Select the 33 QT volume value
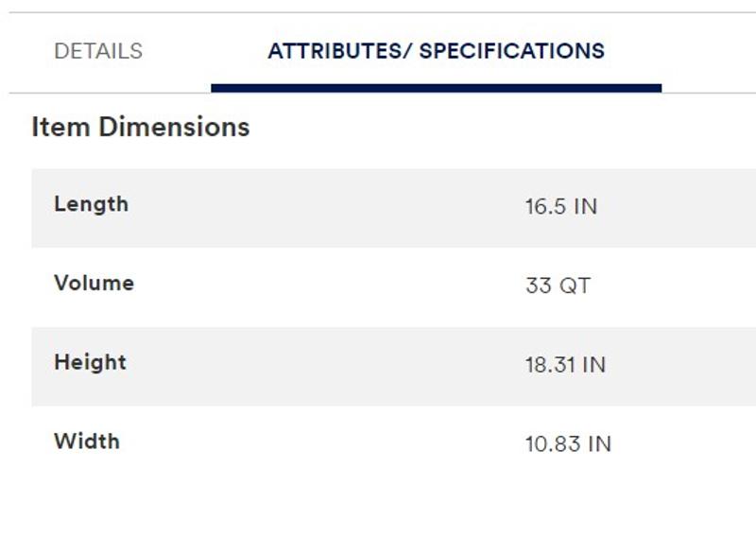 558,286
